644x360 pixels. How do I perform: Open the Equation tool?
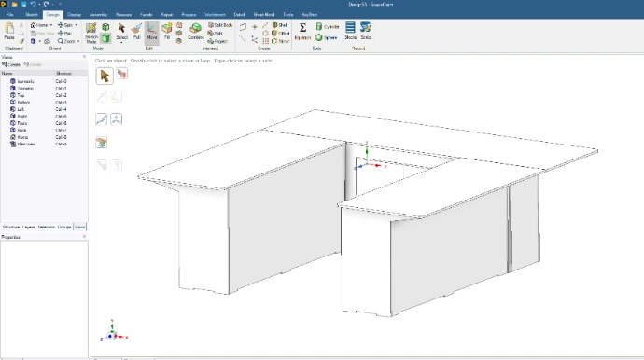302,31
